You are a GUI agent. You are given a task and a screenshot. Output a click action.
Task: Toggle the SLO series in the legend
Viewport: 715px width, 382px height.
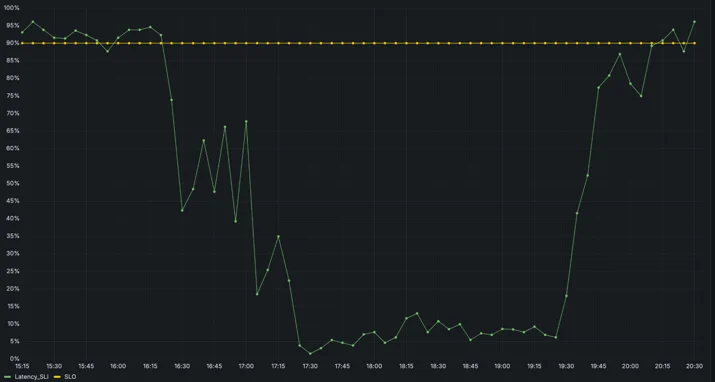[x=71, y=377]
